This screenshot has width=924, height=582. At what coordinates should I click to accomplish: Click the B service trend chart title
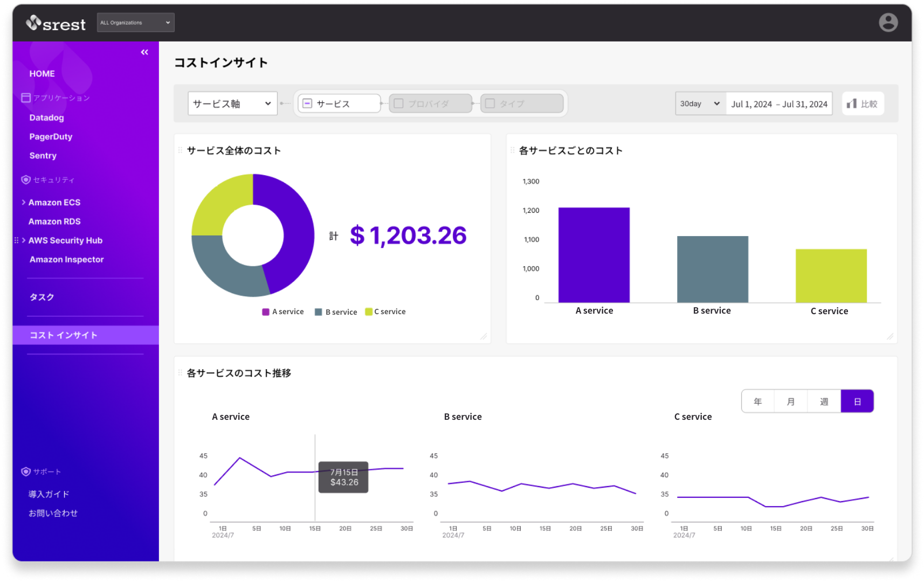pyautogui.click(x=463, y=417)
